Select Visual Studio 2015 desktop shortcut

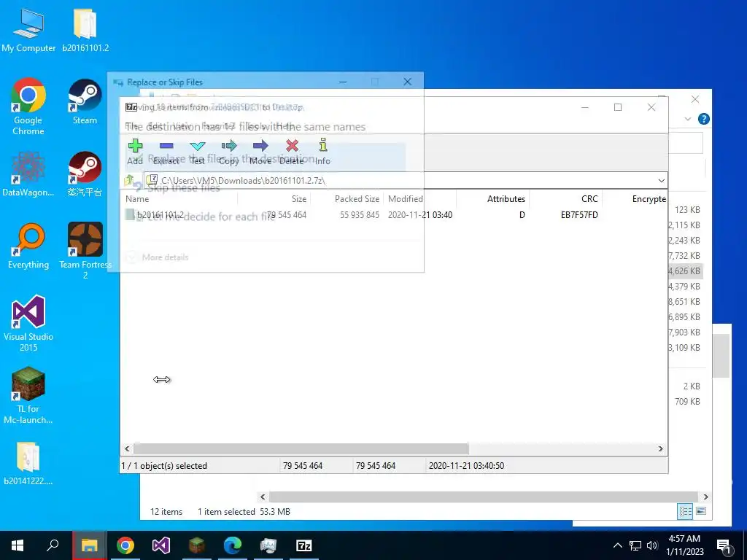(x=28, y=323)
